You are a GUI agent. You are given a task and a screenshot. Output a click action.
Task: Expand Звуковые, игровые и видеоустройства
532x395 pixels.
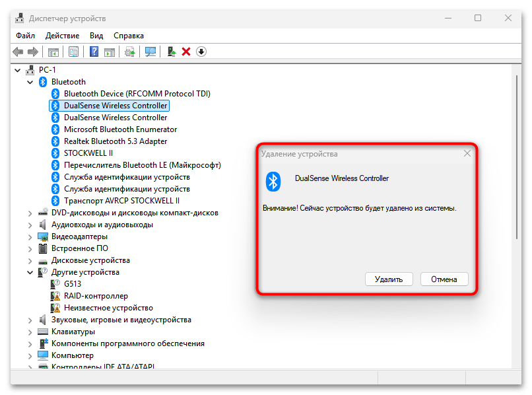coord(30,320)
